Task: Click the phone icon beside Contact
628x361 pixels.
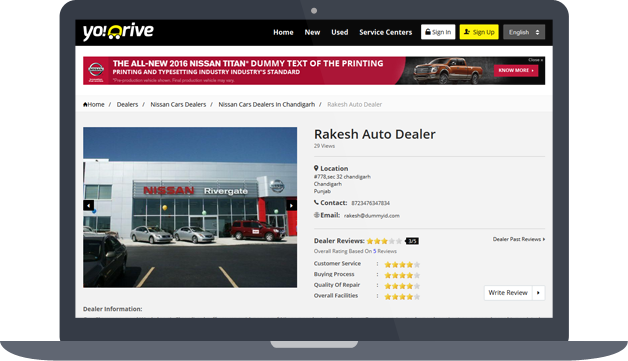Action: (316, 203)
